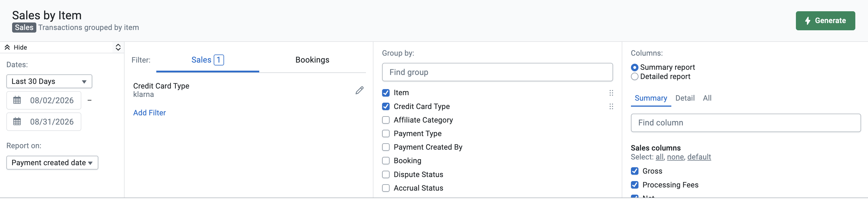Switch to the Sales filter tab
This screenshot has width=868, height=203.
point(208,60)
